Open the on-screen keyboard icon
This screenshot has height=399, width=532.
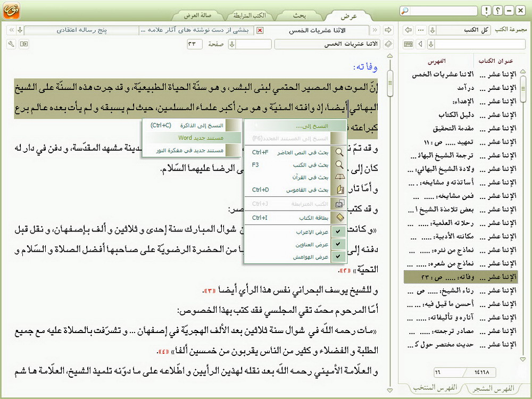click(x=409, y=44)
